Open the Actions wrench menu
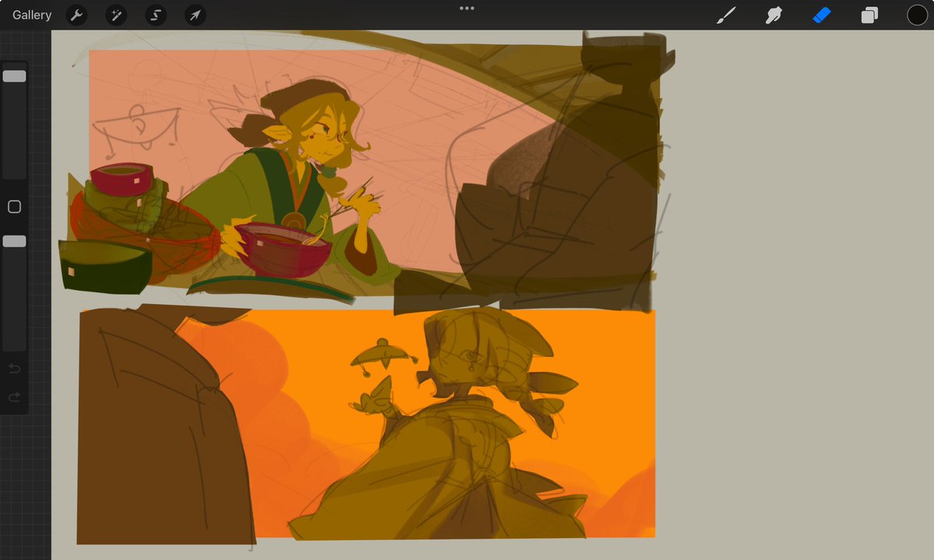The height and width of the screenshot is (560, 934). coord(76,15)
